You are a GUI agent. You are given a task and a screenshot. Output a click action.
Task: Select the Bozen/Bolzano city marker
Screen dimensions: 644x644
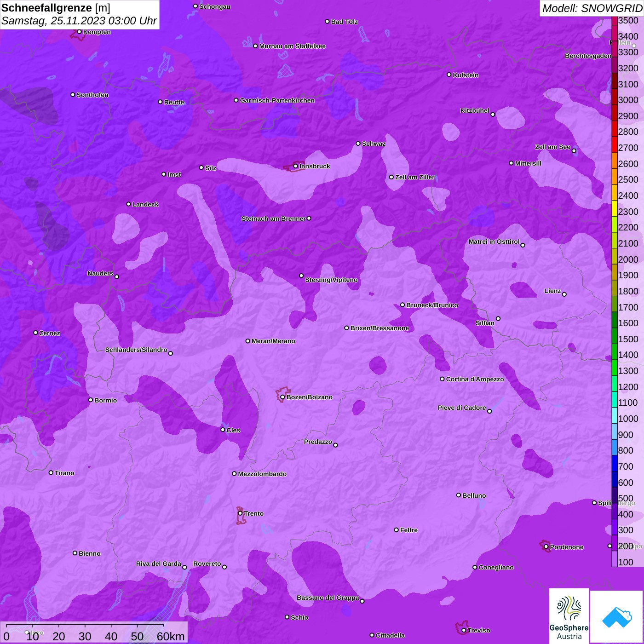283,397
